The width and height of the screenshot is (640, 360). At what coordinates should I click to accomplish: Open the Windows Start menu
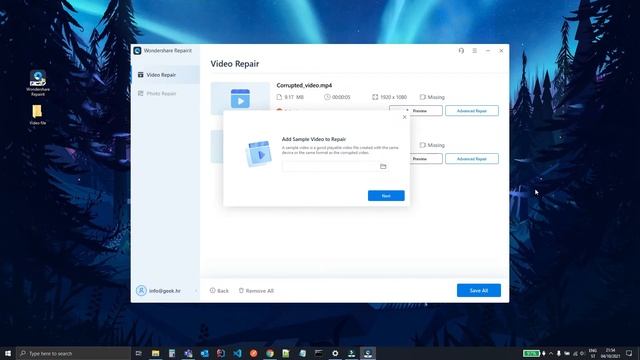coord(8,353)
